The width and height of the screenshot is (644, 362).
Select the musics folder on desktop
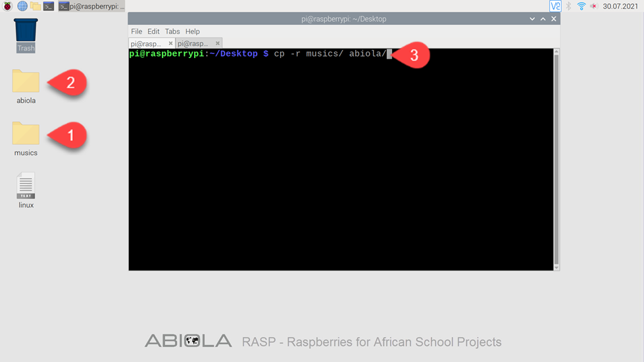click(x=26, y=139)
